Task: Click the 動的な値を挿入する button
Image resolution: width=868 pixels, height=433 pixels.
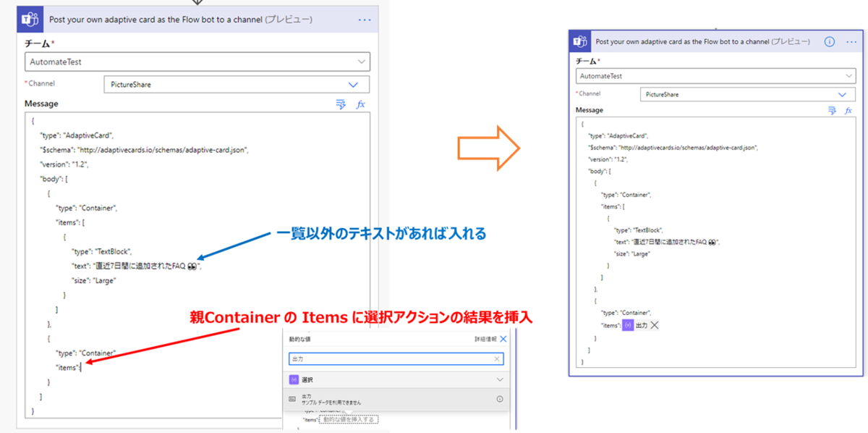Action: coord(349,419)
